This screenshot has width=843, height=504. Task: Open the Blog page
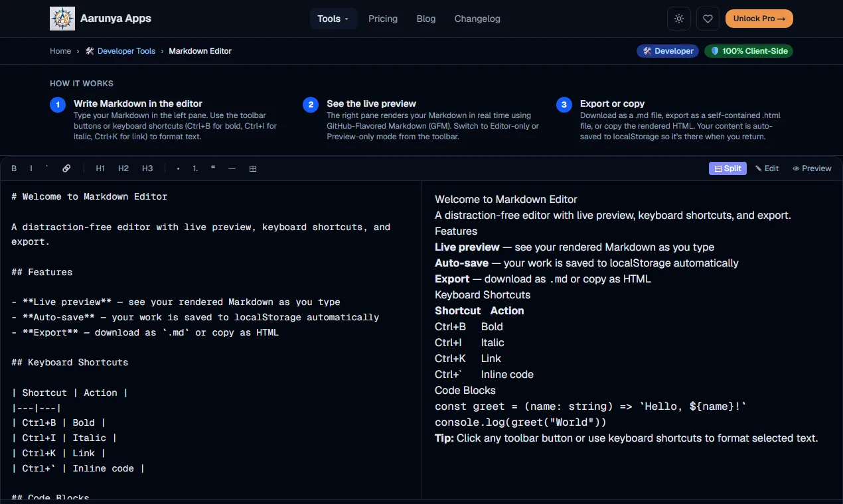[426, 19]
